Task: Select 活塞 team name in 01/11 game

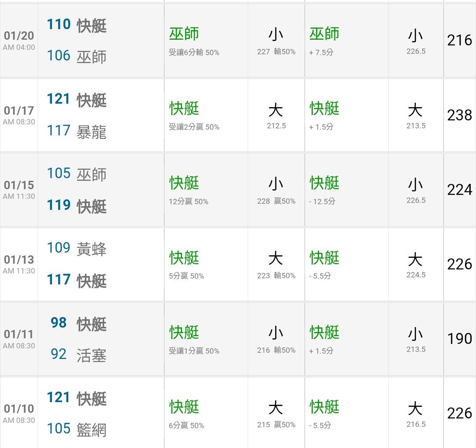Action: pyautogui.click(x=91, y=355)
